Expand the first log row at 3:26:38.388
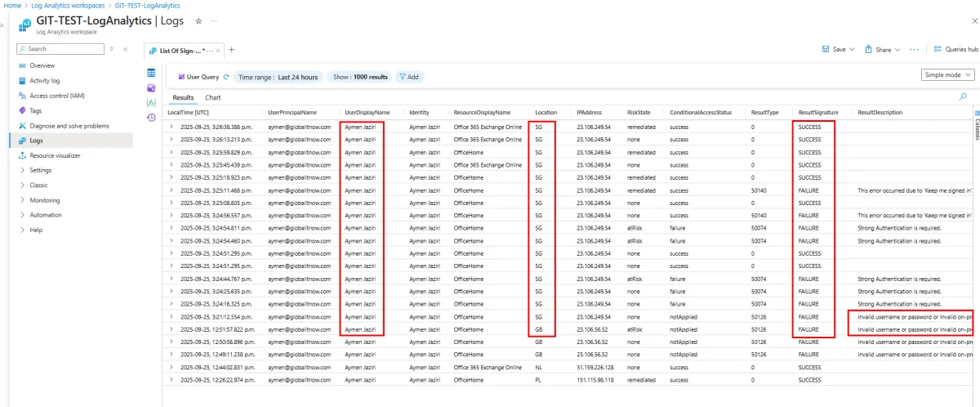980x407 pixels. pos(171,127)
